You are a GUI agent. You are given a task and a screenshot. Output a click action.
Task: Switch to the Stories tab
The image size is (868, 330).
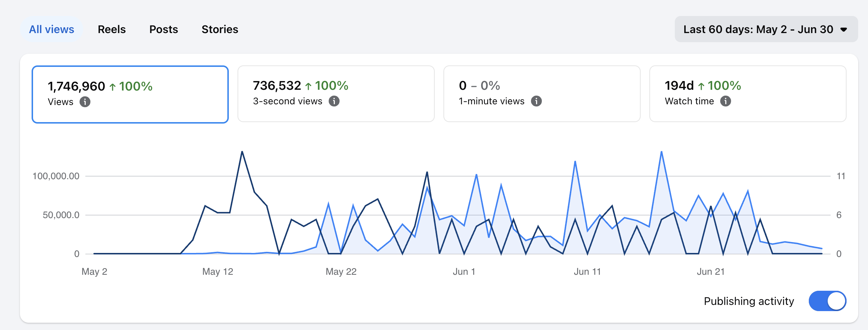[x=220, y=29]
